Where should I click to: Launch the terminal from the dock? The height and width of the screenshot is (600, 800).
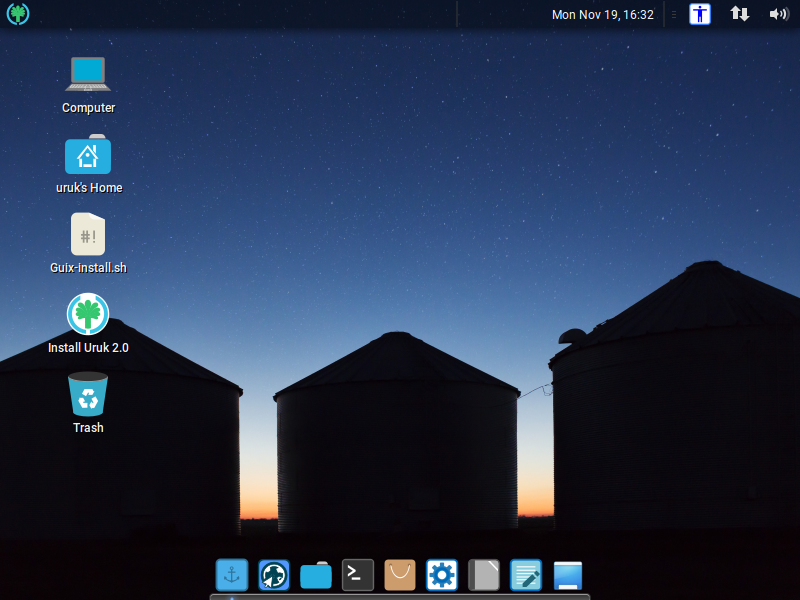358,574
